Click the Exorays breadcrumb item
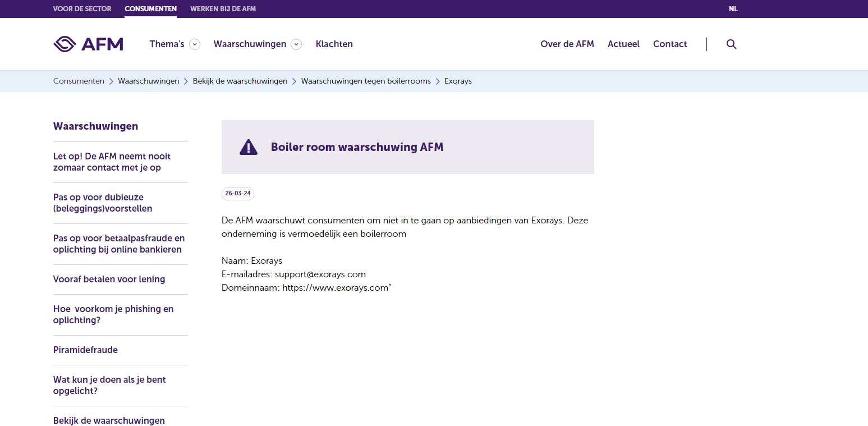Screen dimensions: 868x426 click(458, 81)
